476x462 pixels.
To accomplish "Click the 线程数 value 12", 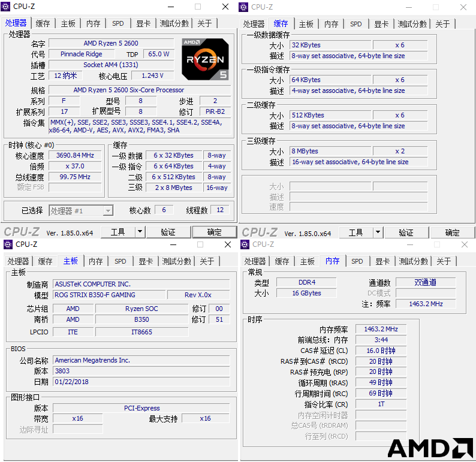I will (220, 210).
